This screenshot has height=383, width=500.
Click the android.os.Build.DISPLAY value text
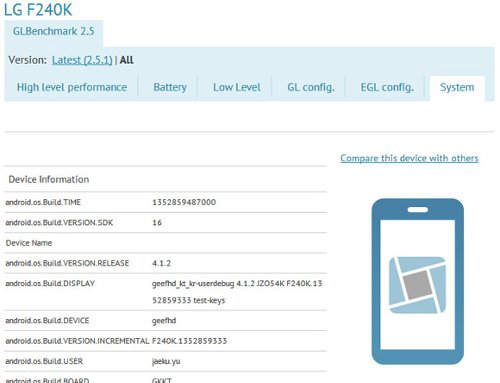[x=237, y=292]
